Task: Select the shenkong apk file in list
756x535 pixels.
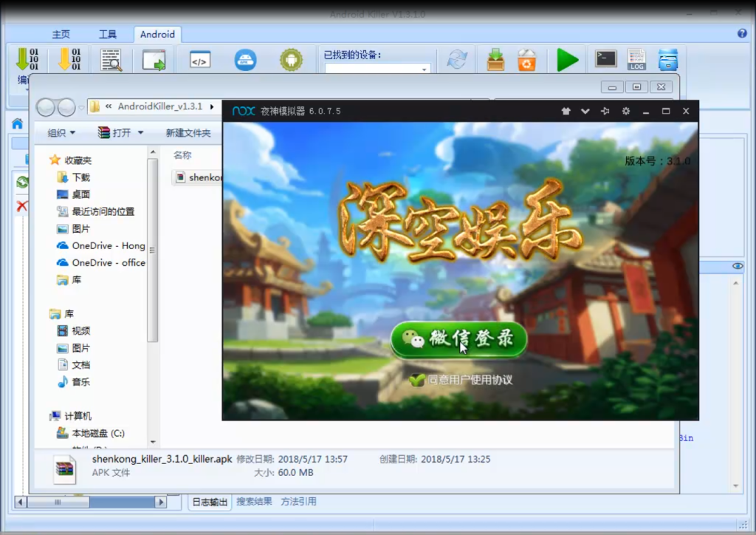Action: tap(198, 177)
